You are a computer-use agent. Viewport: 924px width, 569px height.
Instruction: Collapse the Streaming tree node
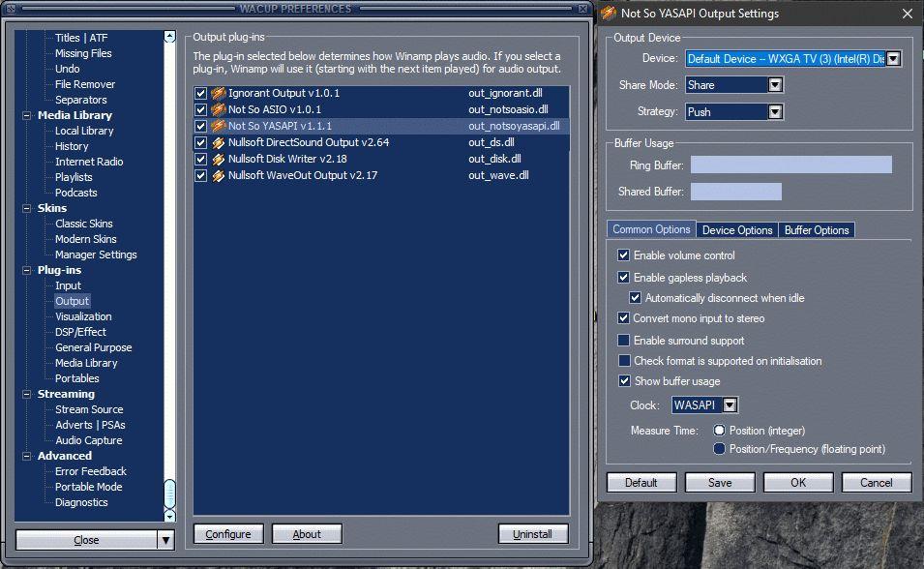(x=26, y=394)
